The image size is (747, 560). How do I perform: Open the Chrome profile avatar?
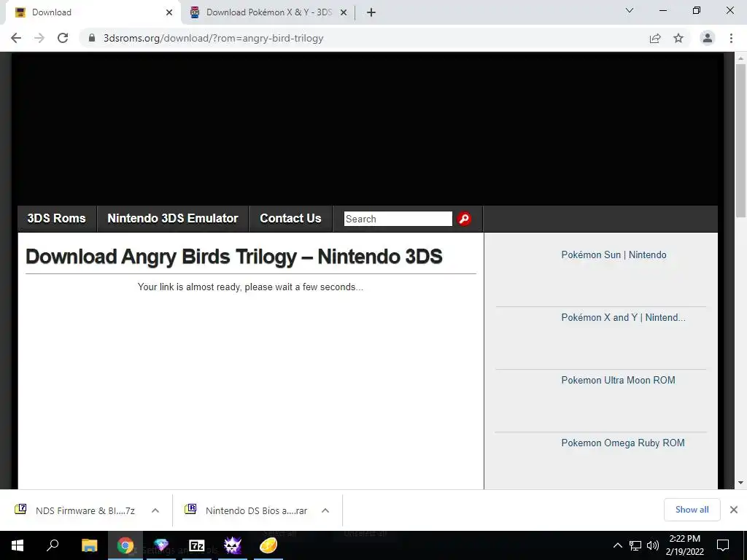pos(708,38)
